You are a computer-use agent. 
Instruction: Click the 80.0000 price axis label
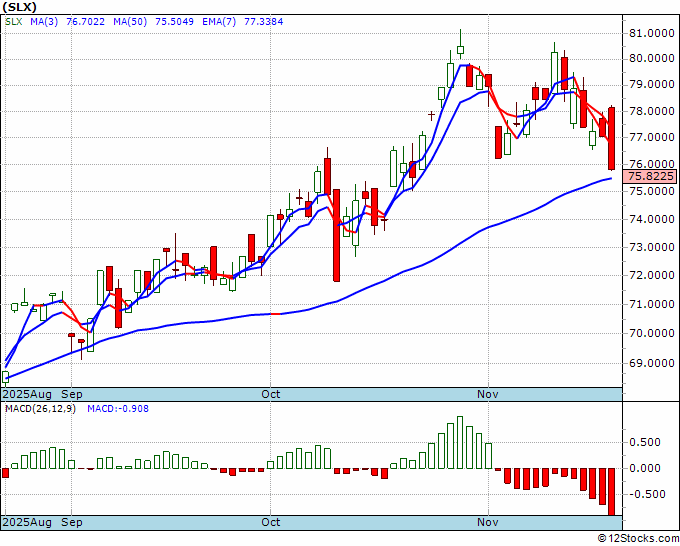[651, 59]
